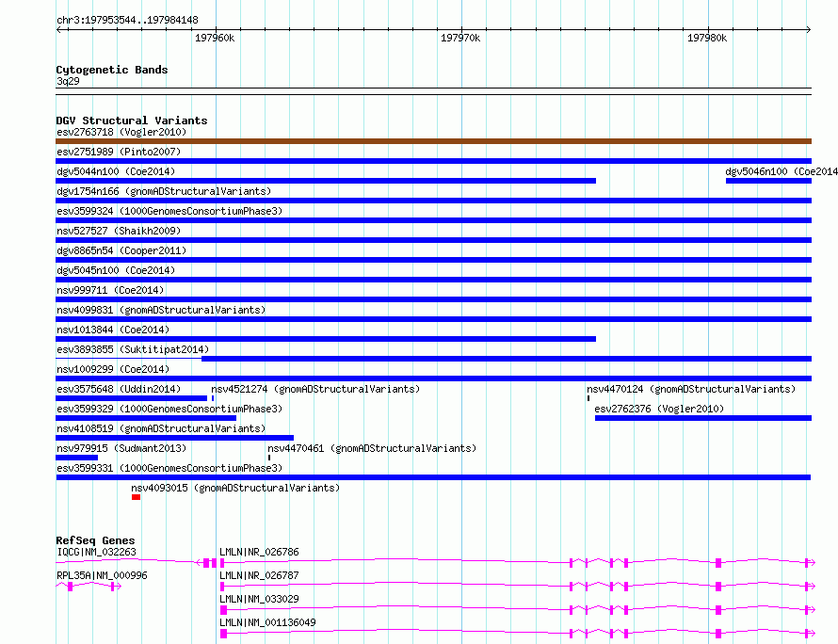Open esv3599329 (1000GenomesConsortiumPhase3) label

[169, 409]
